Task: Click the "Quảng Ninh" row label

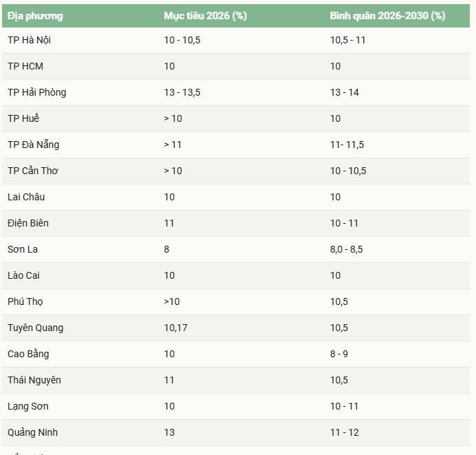Action: (x=32, y=432)
